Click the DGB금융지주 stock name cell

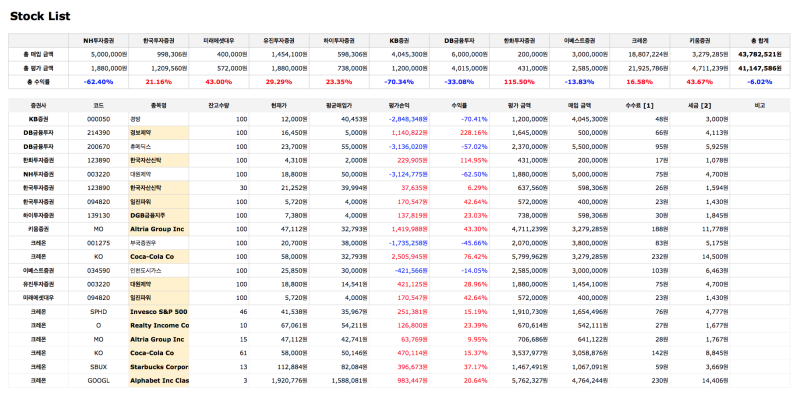pyautogui.click(x=159, y=215)
